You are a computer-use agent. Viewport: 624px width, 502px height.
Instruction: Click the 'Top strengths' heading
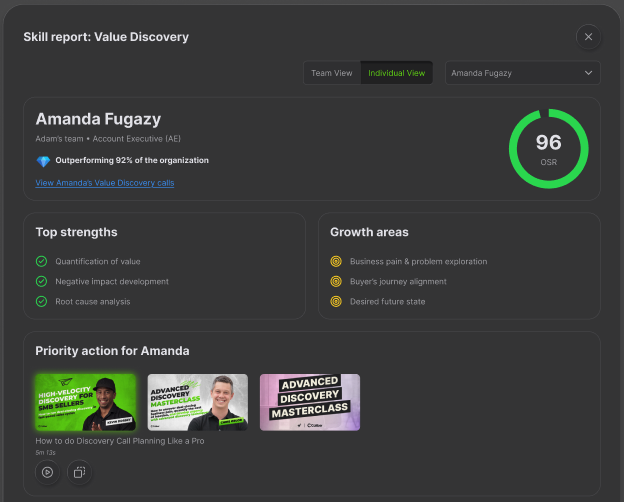(76, 232)
